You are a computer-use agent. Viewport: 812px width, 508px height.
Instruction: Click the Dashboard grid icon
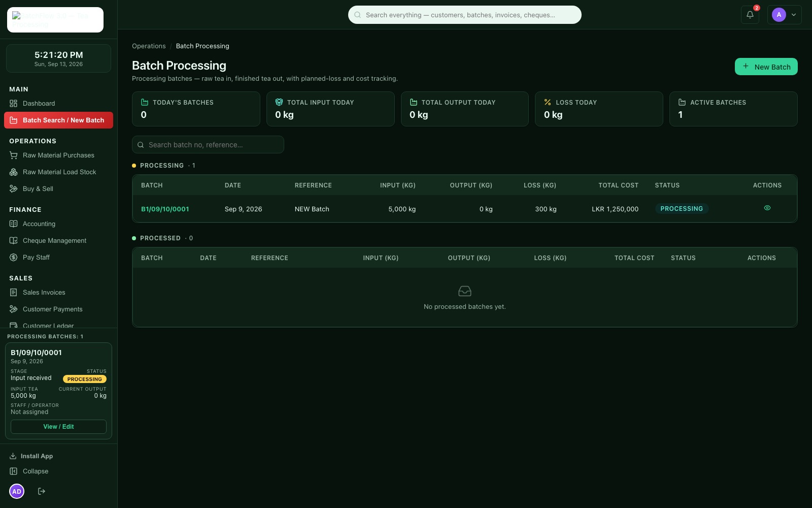pos(14,103)
